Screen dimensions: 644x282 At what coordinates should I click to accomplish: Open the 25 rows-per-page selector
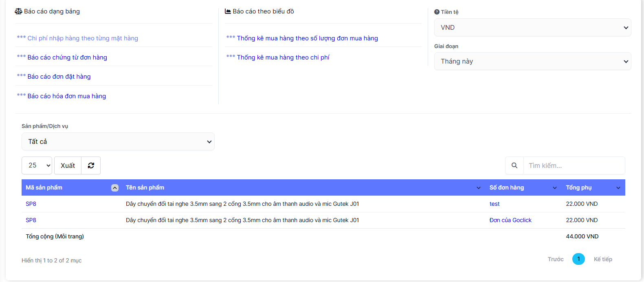[37, 165]
